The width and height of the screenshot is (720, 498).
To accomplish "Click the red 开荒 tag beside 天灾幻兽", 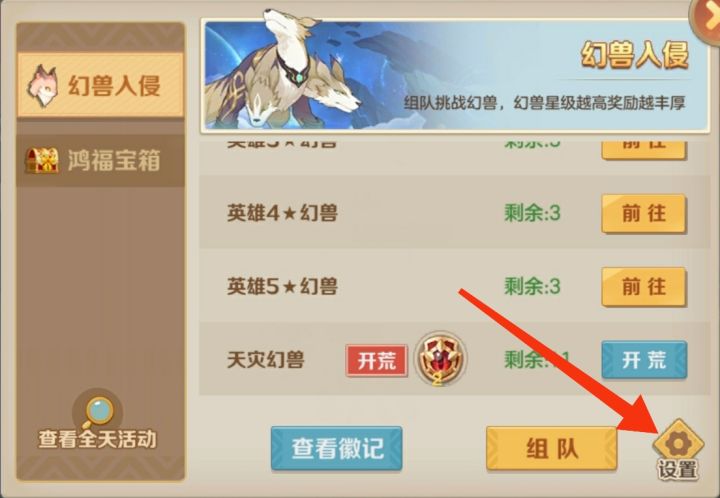I will point(377,361).
